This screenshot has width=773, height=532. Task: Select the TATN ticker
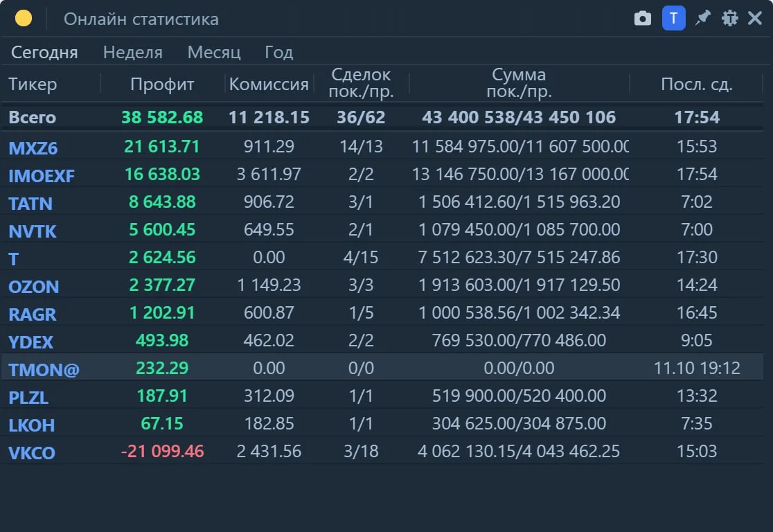tap(30, 203)
